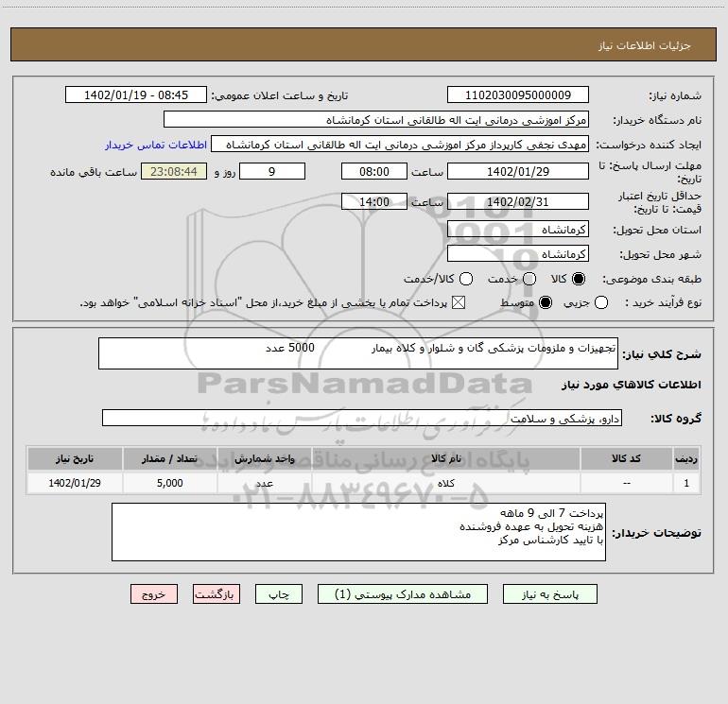Select the 'کالا' radio button
Viewport: 728px width, 704px height.
[x=579, y=279]
